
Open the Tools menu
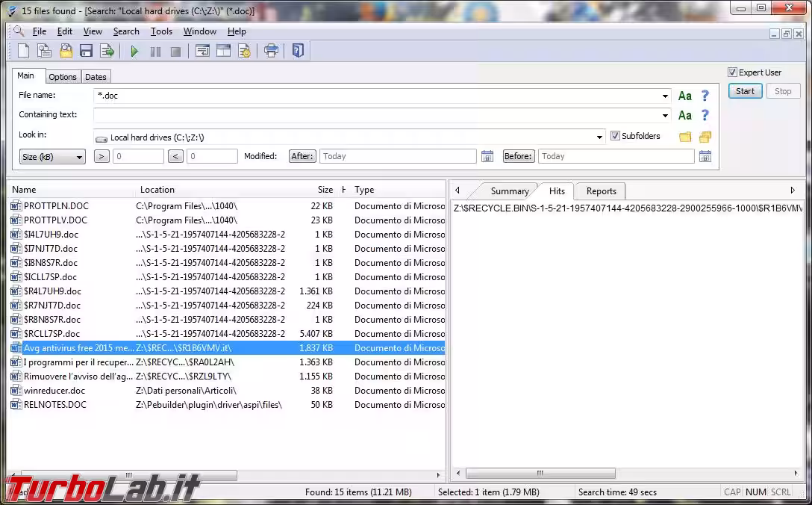point(161,31)
